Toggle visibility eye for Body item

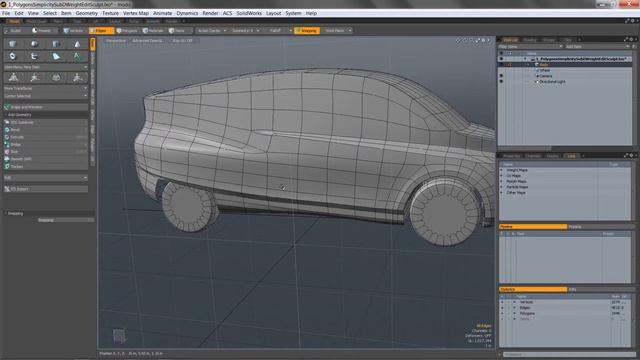coord(501,64)
